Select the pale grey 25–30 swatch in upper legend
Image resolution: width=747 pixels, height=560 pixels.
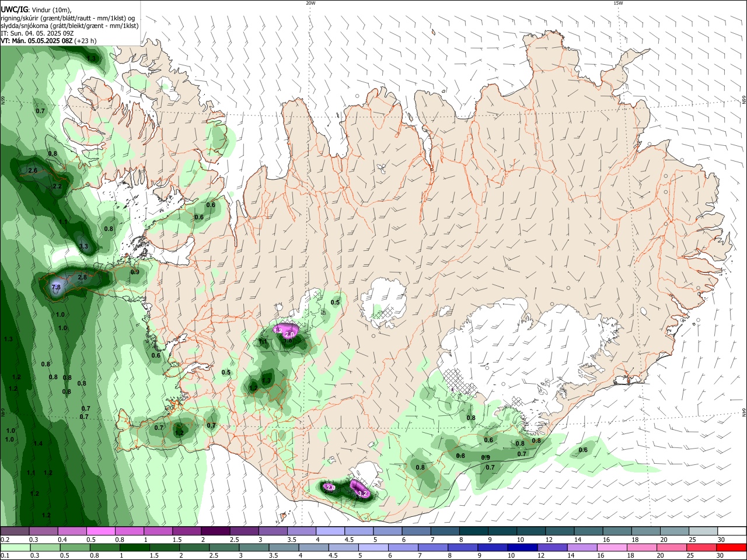click(703, 531)
